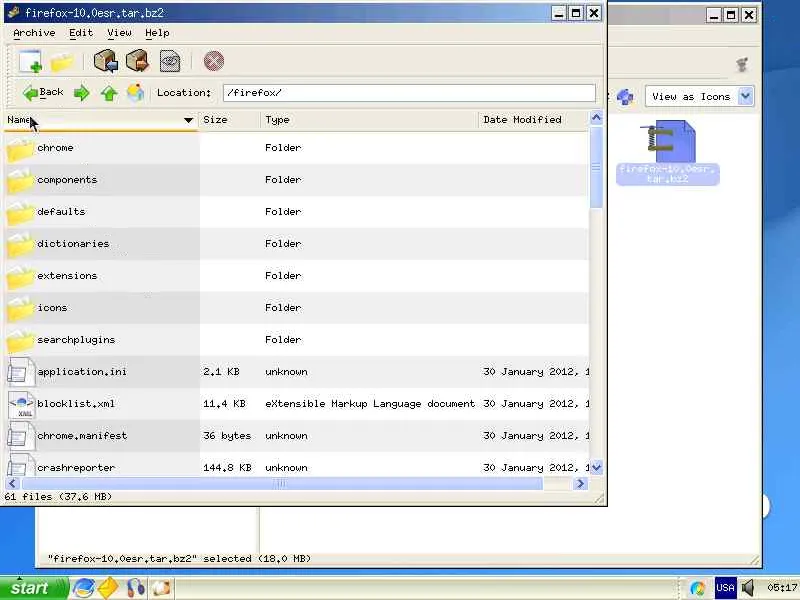Click the file manager's zoom icon beside View as Icons
The height and width of the screenshot is (600, 800).
(625, 96)
